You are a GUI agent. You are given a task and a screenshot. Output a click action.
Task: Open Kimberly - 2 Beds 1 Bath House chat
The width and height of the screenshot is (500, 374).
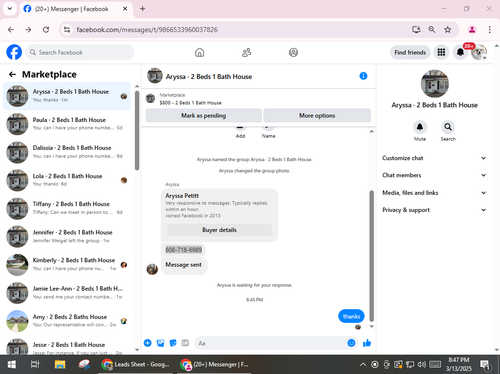click(67, 265)
